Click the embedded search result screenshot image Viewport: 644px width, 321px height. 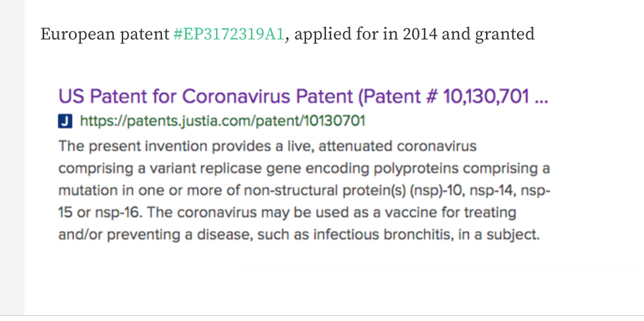[x=304, y=164]
